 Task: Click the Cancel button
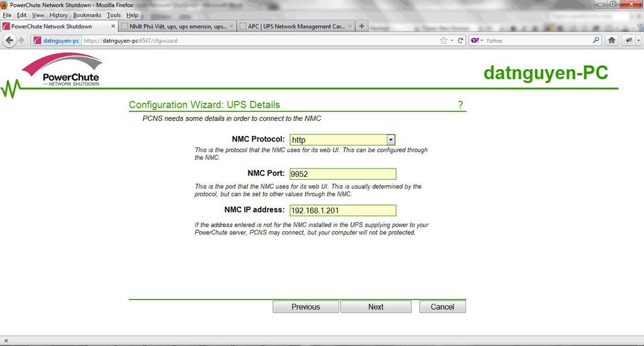pyautogui.click(x=442, y=307)
